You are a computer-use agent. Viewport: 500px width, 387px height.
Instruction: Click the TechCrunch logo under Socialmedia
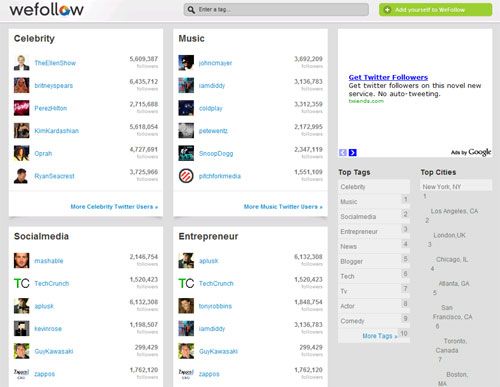[x=21, y=283]
